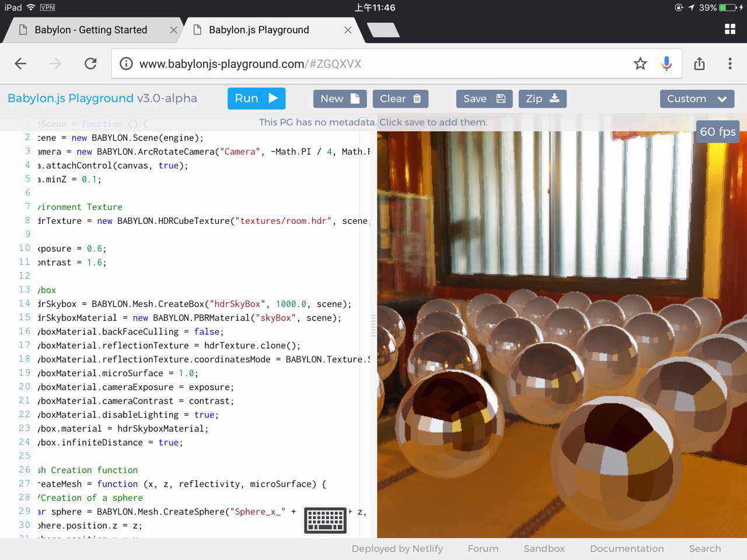Click the VPN indicator in status bar

pos(47,8)
